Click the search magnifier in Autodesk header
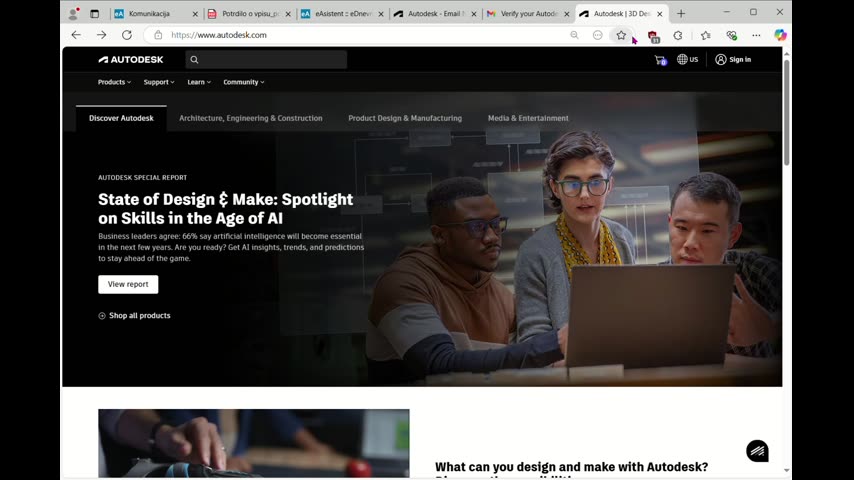This screenshot has width=854, height=480. point(194,60)
